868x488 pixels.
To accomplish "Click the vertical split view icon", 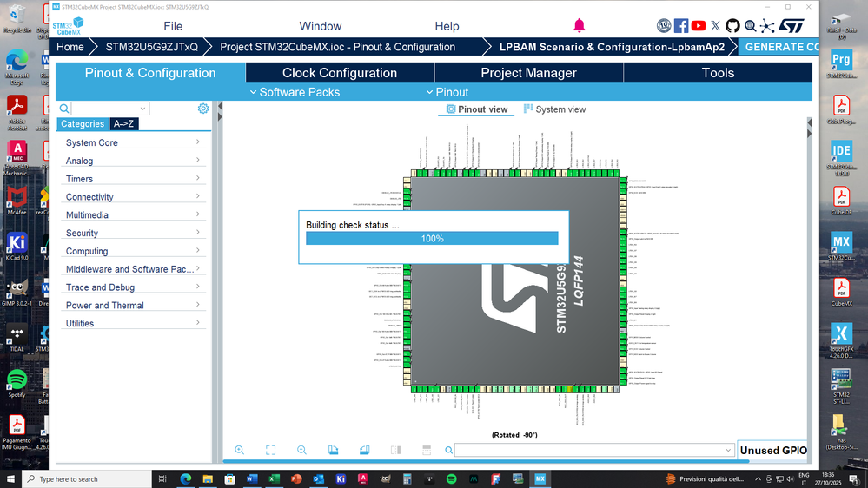I will coord(396,450).
